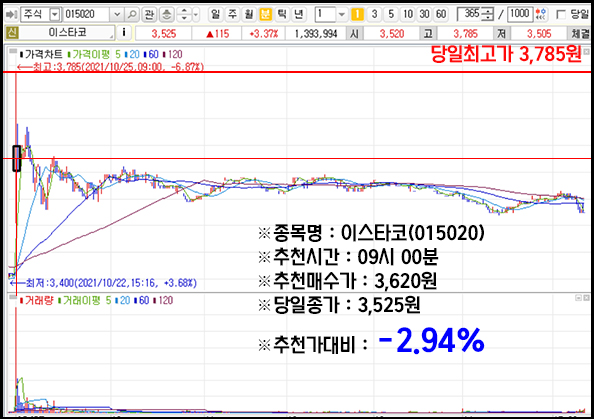Click the change rate +3.37%

point(264,34)
